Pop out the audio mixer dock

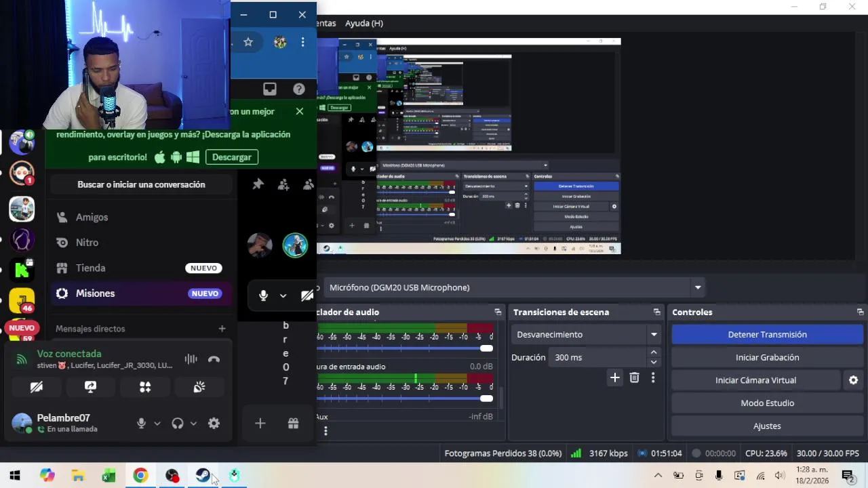[x=498, y=312]
